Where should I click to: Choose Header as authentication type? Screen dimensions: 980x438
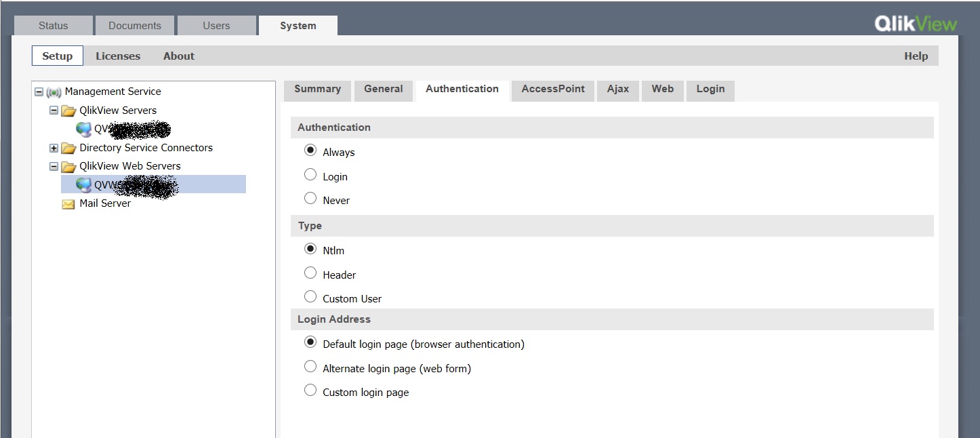tap(310, 273)
